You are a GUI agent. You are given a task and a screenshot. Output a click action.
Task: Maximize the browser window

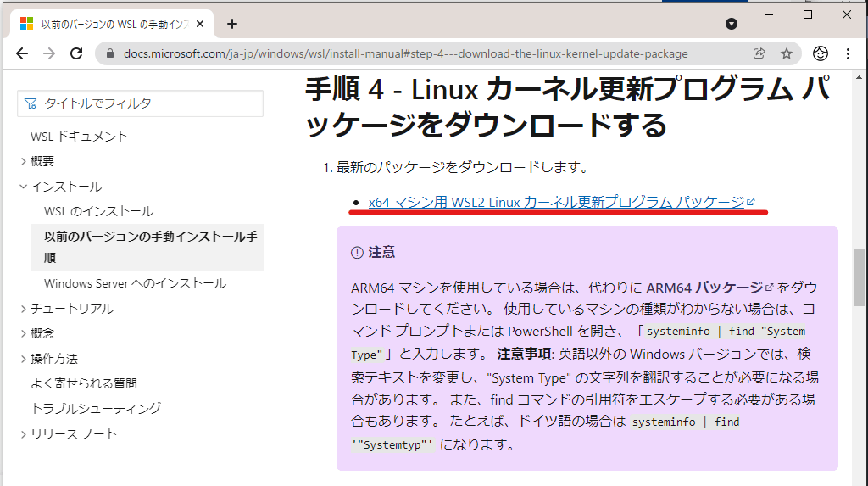coord(808,15)
